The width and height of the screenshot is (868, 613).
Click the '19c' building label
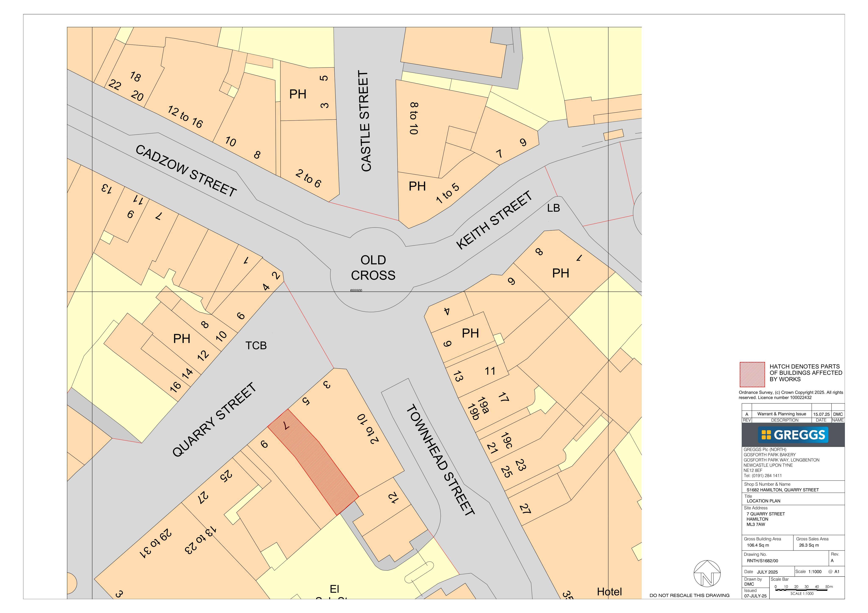click(x=506, y=441)
